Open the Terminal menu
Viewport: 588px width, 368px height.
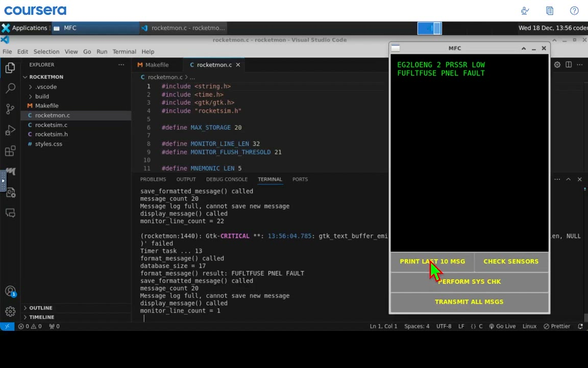pyautogui.click(x=124, y=52)
